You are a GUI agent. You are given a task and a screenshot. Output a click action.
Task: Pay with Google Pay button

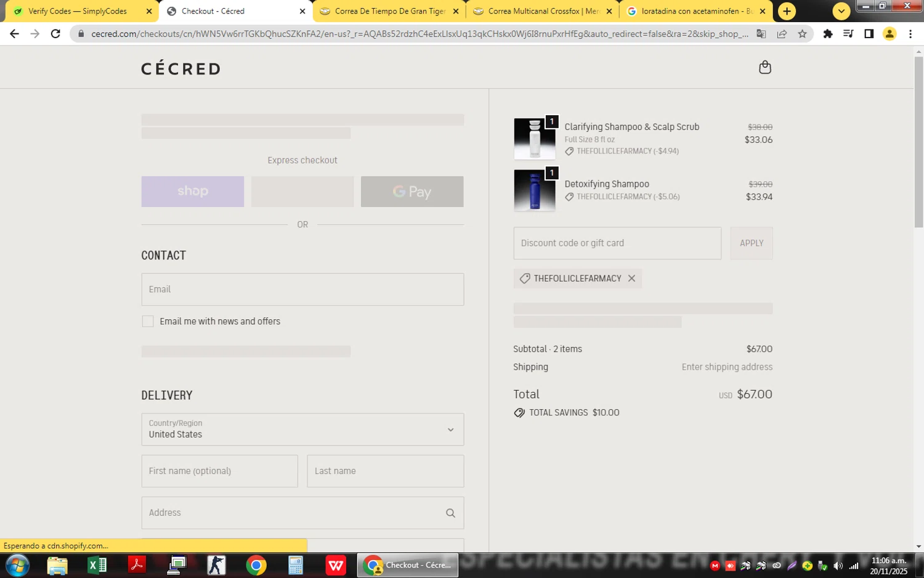[x=412, y=192]
